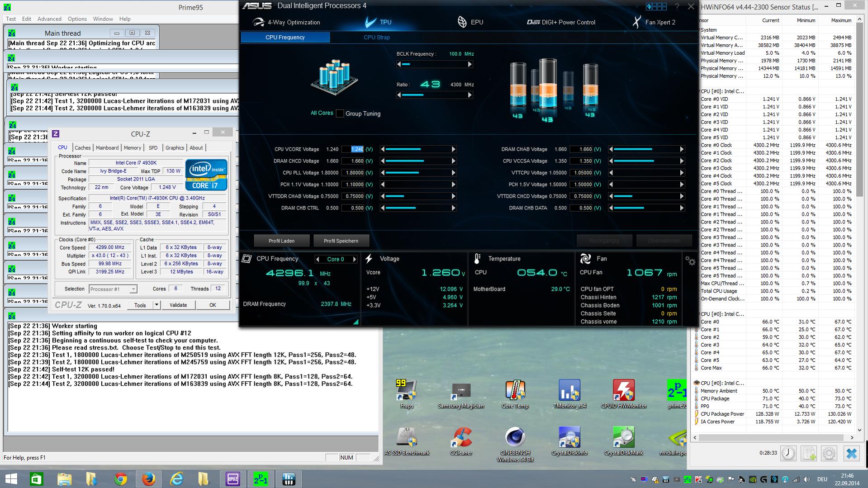The height and width of the screenshot is (488, 868).
Task: Click the HWiNFO clock reset icon
Action: [x=788, y=453]
